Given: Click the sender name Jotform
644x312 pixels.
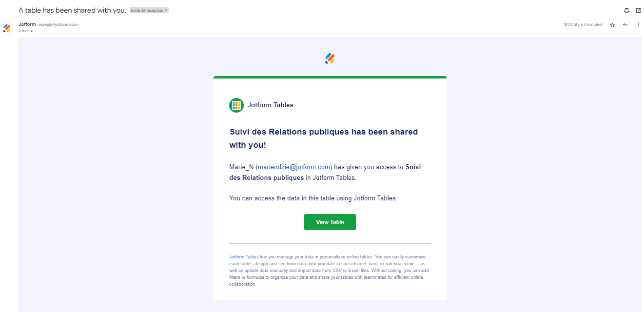Looking at the screenshot, I should click(x=27, y=24).
